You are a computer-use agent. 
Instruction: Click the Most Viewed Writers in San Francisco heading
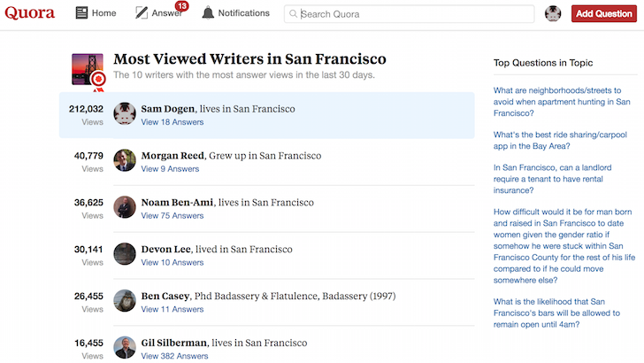click(249, 58)
